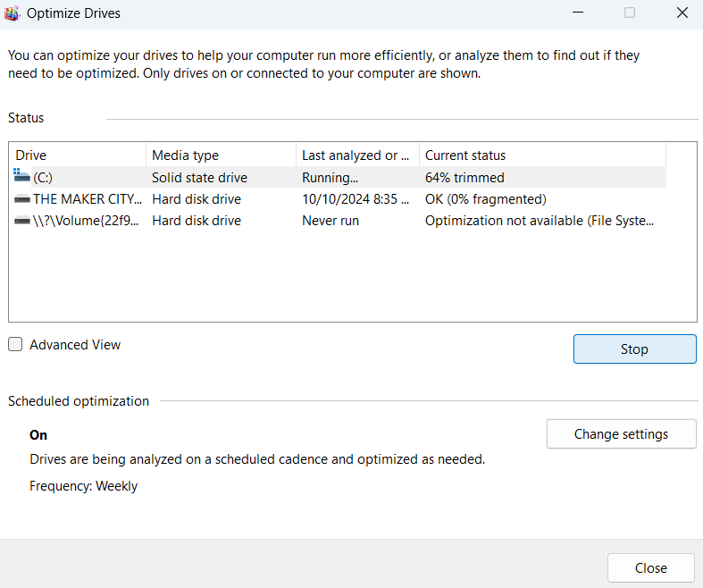
Task: Click the Never run cell
Action: (x=331, y=221)
